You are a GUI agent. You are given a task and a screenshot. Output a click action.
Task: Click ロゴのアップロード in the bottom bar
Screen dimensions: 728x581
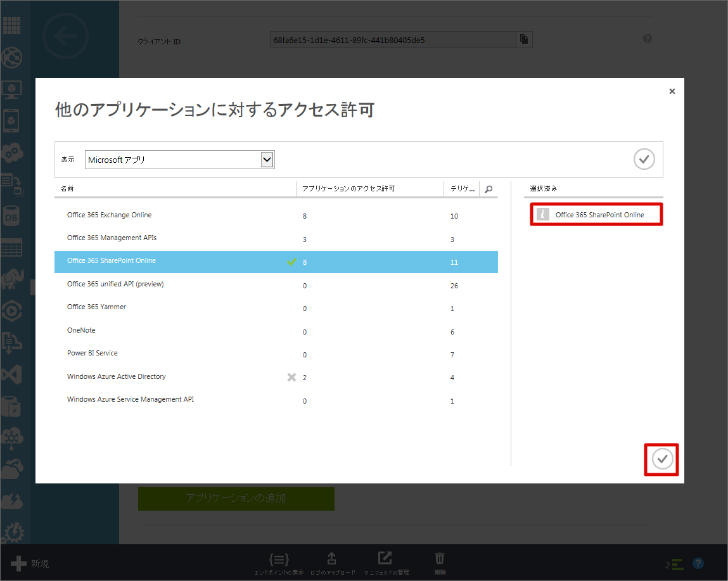333,564
